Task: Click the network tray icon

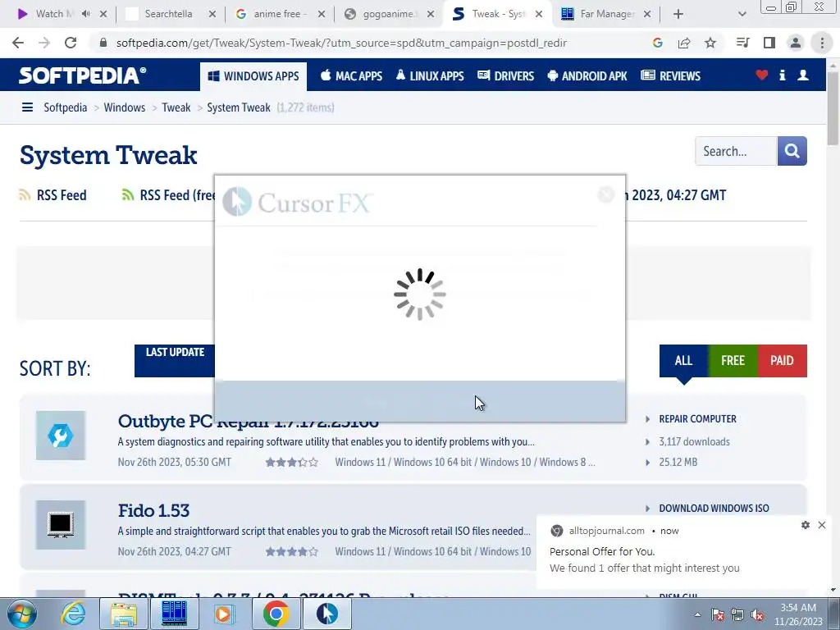Action: point(737,615)
